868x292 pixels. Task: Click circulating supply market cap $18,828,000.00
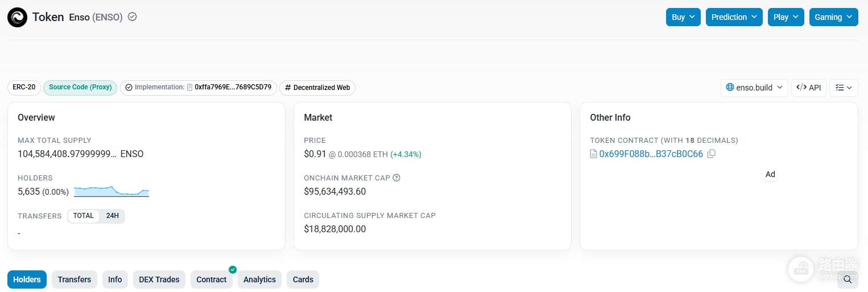[x=335, y=229]
